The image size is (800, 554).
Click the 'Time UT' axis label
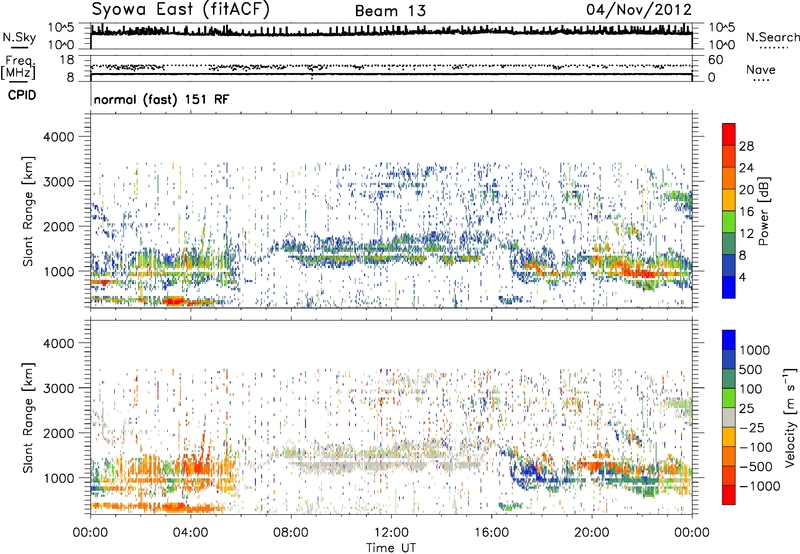[391, 548]
